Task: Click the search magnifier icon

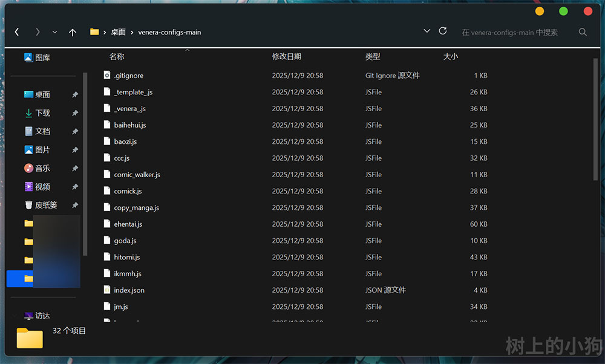Action: [x=583, y=32]
